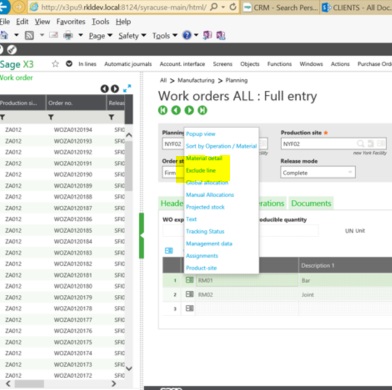Click the filter icon under Release column

[x=111, y=117]
